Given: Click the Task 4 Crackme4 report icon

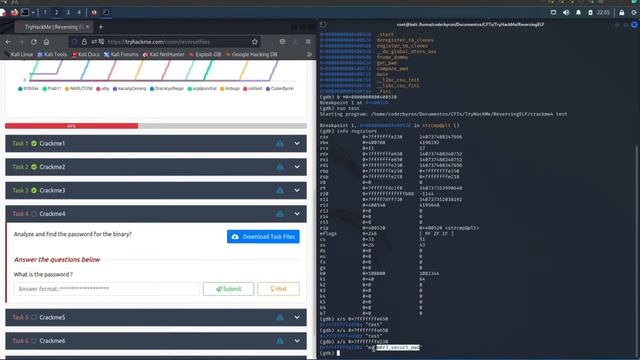Looking at the screenshot, I should point(280,213).
